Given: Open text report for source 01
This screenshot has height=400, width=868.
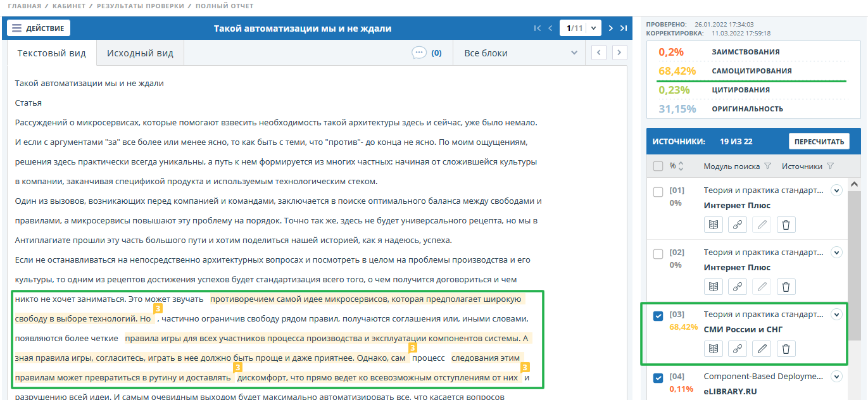Looking at the screenshot, I should tap(714, 225).
